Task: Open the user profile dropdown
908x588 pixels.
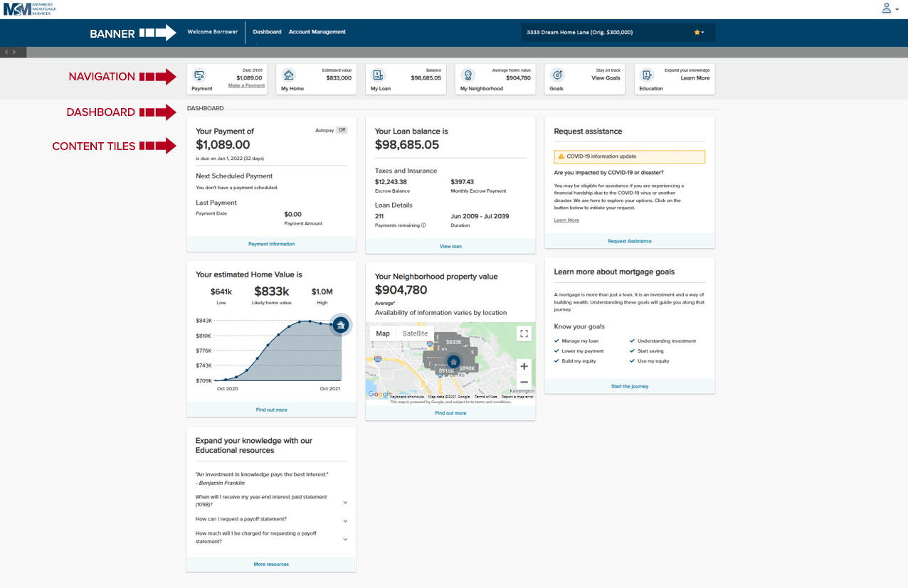Action: [x=889, y=9]
